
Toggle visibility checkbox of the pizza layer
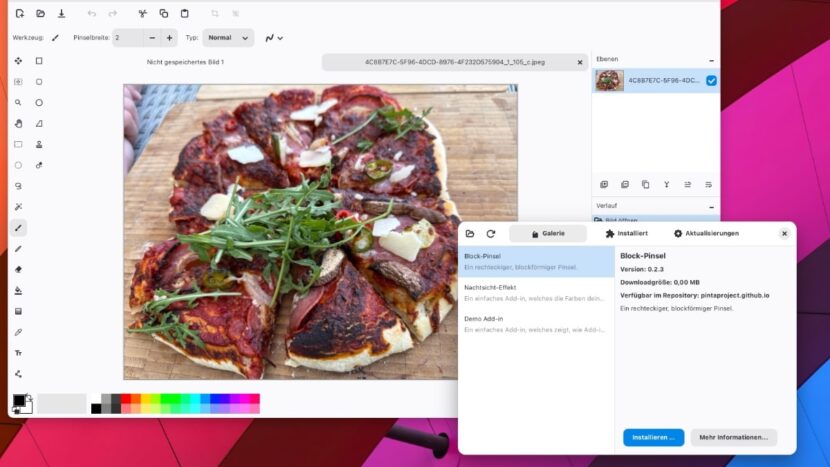point(711,81)
